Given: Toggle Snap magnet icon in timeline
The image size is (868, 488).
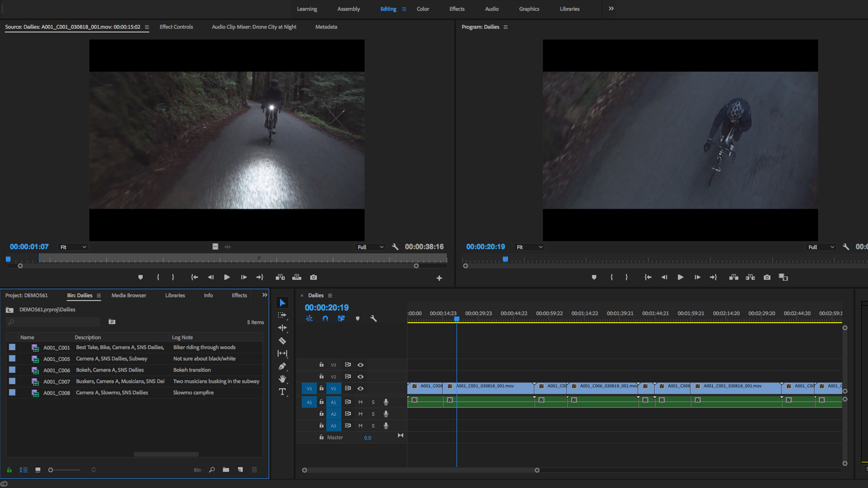Looking at the screenshot, I should tap(325, 319).
